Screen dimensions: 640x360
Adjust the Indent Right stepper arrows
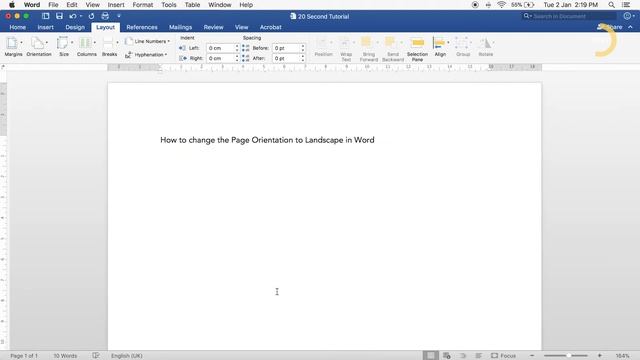(x=237, y=58)
